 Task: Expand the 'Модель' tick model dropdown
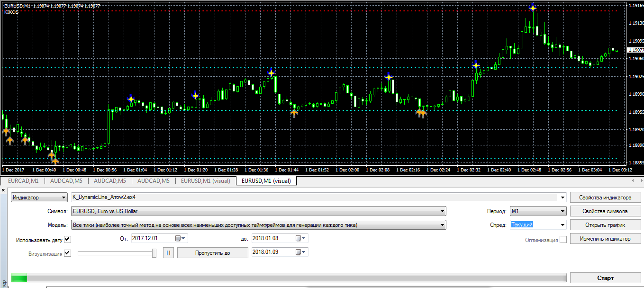442,225
